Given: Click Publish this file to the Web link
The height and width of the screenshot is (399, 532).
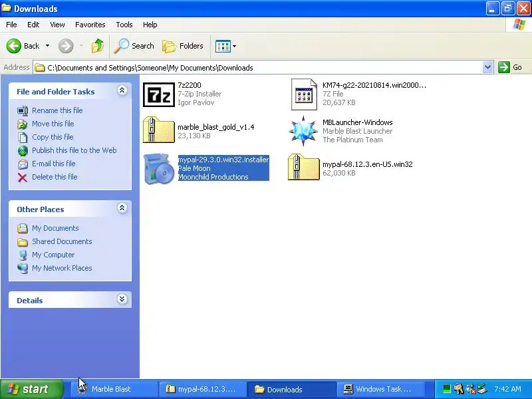Looking at the screenshot, I should [74, 150].
